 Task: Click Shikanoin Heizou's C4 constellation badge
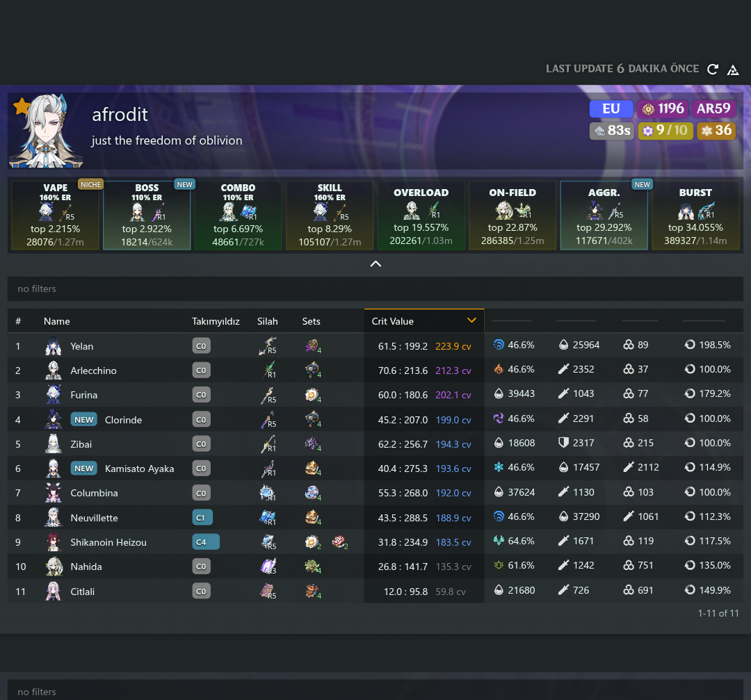coord(205,542)
